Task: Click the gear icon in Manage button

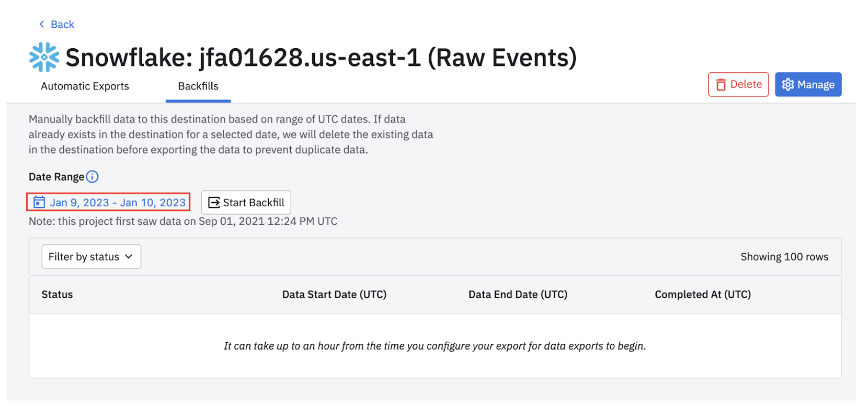Action: point(787,85)
